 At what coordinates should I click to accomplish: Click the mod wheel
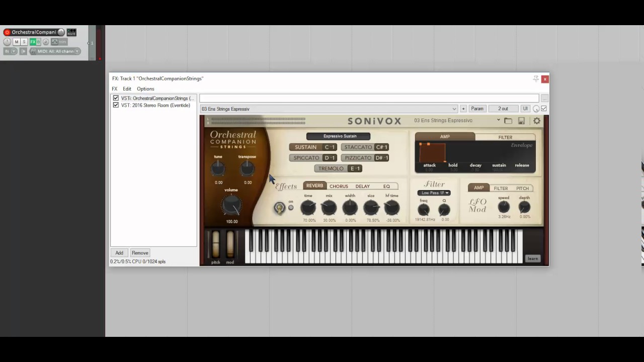230,243
